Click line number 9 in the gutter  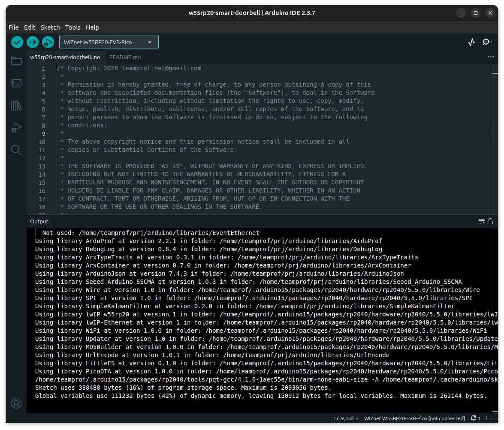(43, 134)
